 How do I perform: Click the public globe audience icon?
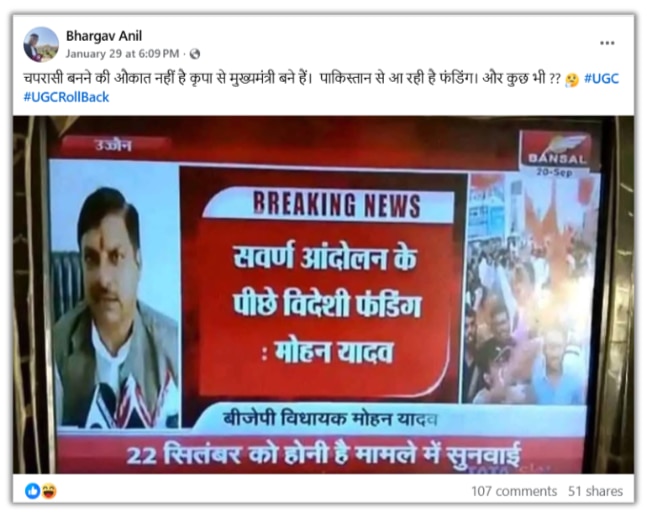point(195,54)
